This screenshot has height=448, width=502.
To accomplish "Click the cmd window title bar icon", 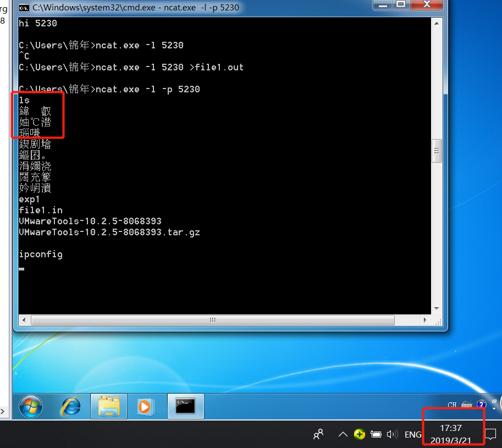I will [x=24, y=7].
